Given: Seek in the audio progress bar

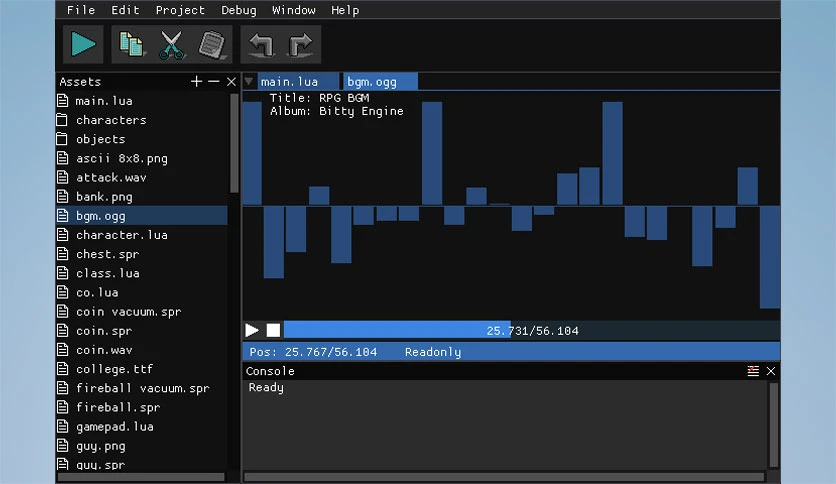Looking at the screenshot, I should click(532, 330).
